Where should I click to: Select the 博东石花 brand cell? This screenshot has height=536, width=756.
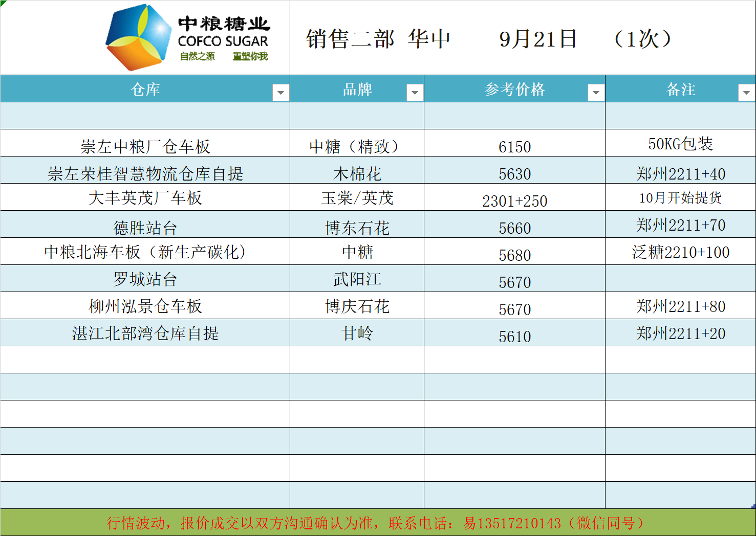point(357,228)
